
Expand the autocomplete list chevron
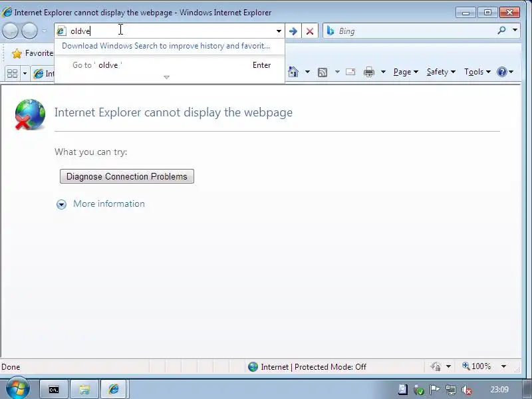click(x=167, y=77)
